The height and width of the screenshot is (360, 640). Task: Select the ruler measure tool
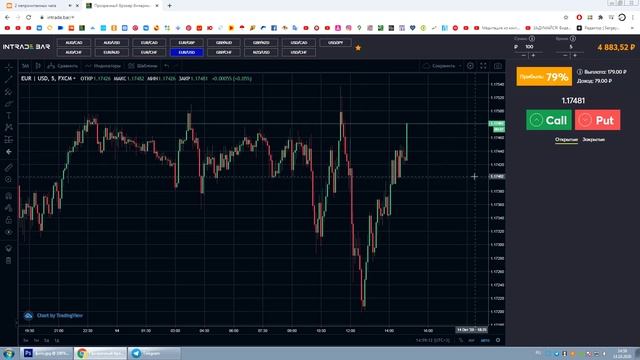point(9,167)
